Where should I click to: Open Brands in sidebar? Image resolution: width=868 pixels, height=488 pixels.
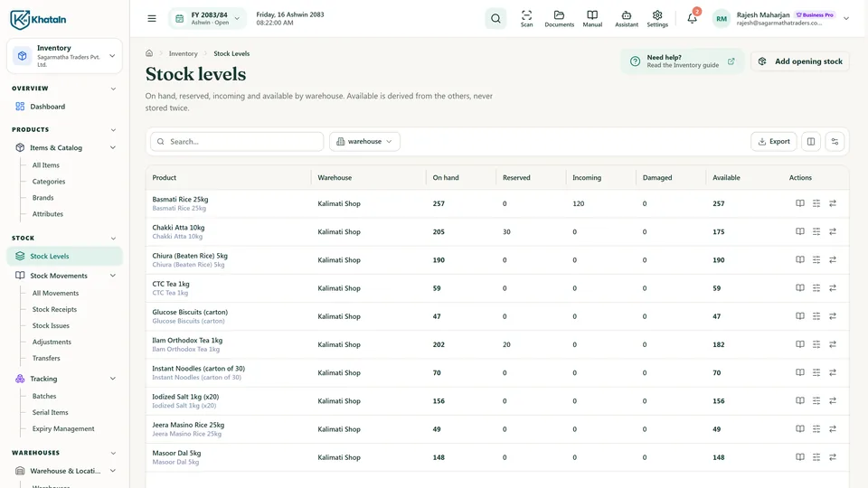pos(42,198)
